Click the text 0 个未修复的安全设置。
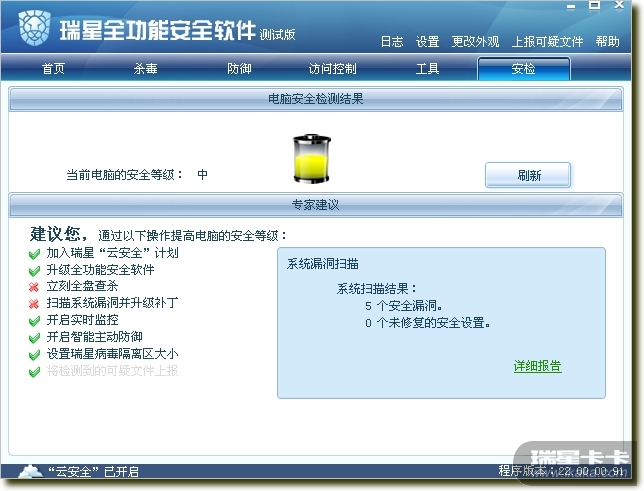 tap(428, 323)
